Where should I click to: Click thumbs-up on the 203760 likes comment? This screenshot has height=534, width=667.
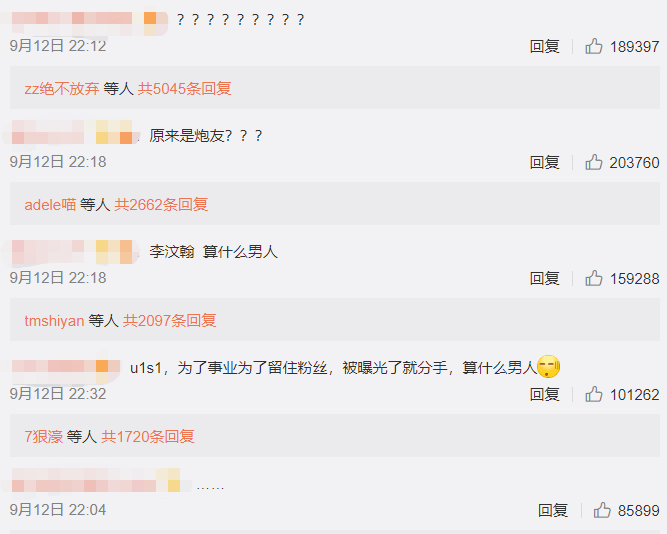pyautogui.click(x=594, y=163)
